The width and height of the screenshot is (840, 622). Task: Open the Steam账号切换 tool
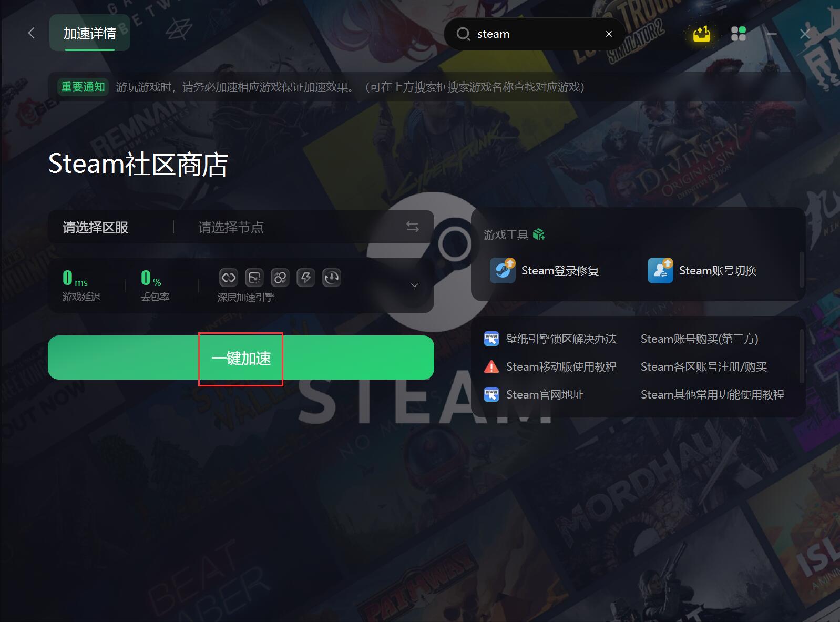pyautogui.click(x=702, y=270)
